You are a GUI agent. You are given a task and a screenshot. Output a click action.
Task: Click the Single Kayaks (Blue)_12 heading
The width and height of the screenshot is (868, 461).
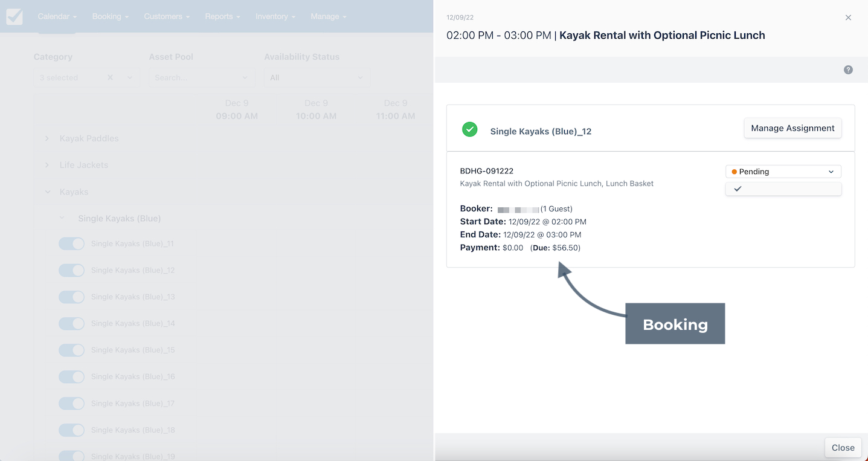541,131
